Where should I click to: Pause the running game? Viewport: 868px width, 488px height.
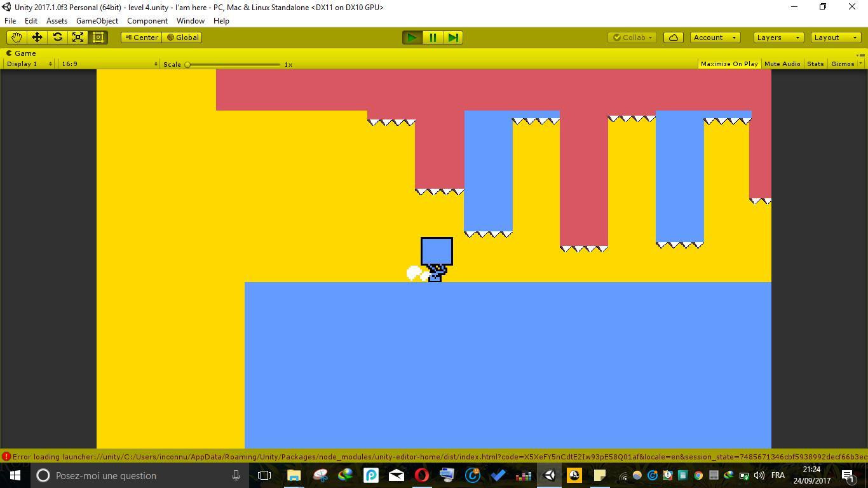tap(433, 37)
